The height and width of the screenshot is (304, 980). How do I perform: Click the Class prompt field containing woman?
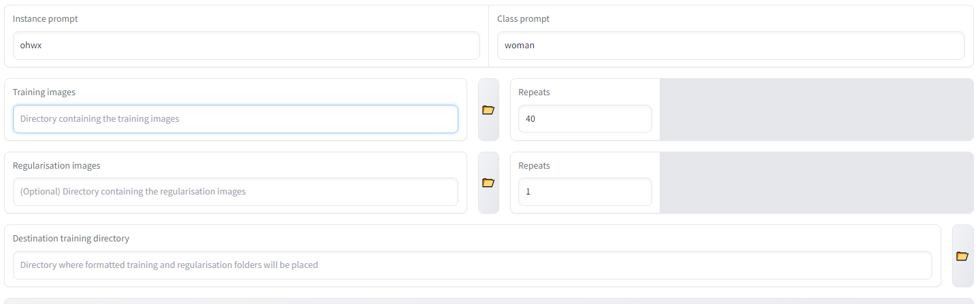[x=730, y=46]
